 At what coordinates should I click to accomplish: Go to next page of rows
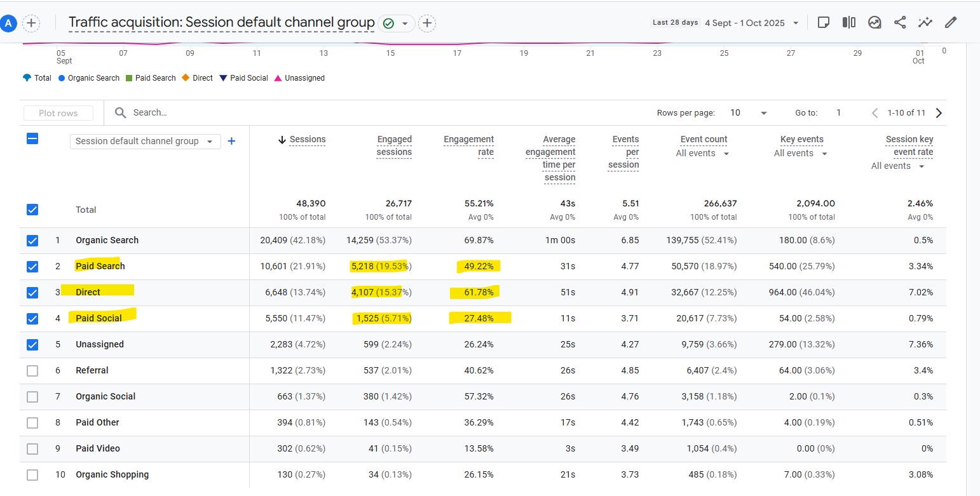[x=939, y=113]
